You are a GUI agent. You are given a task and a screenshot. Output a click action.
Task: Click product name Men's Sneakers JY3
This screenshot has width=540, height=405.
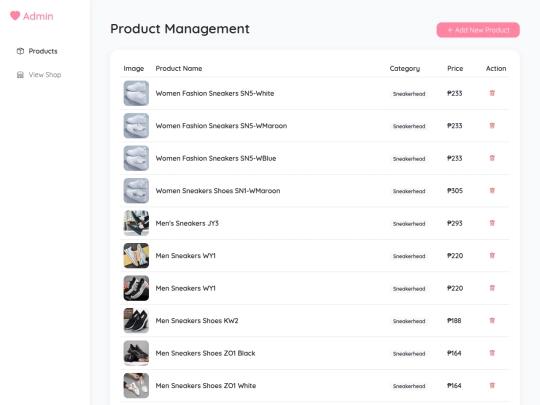[x=187, y=223]
